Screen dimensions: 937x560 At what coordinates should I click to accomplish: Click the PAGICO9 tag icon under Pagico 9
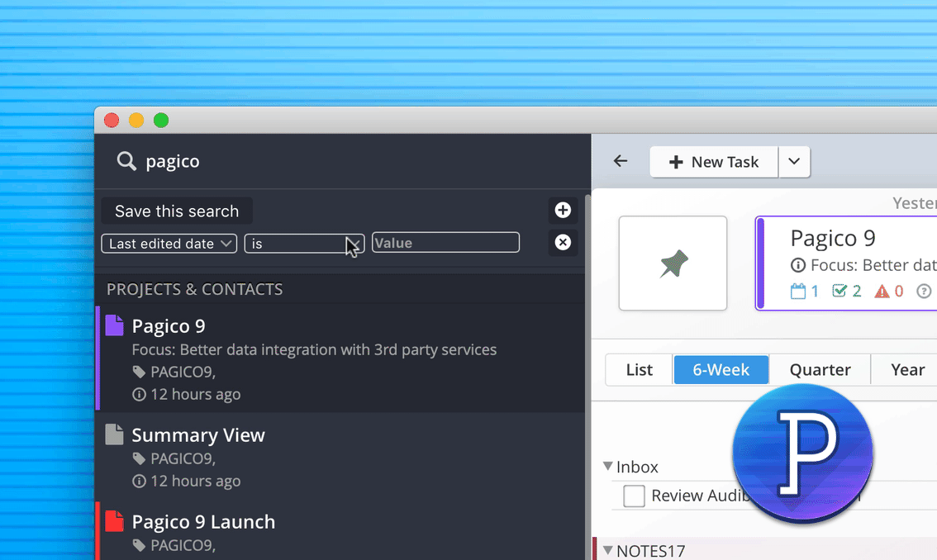pyautogui.click(x=139, y=372)
